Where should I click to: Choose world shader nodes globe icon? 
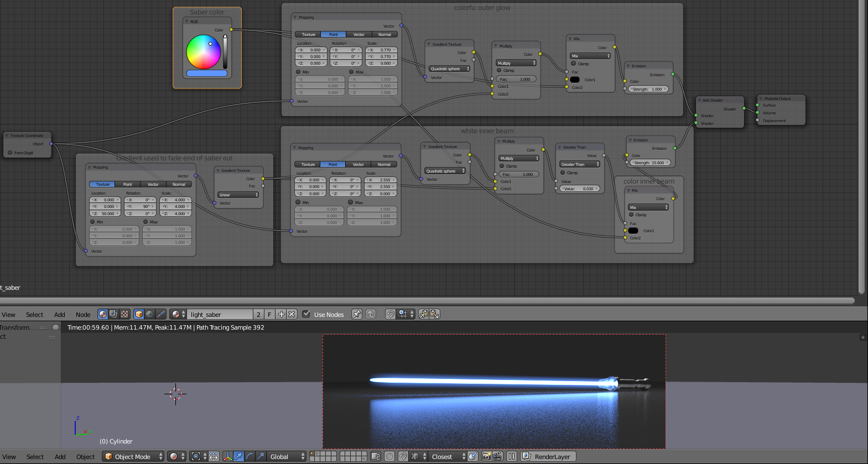(x=149, y=314)
